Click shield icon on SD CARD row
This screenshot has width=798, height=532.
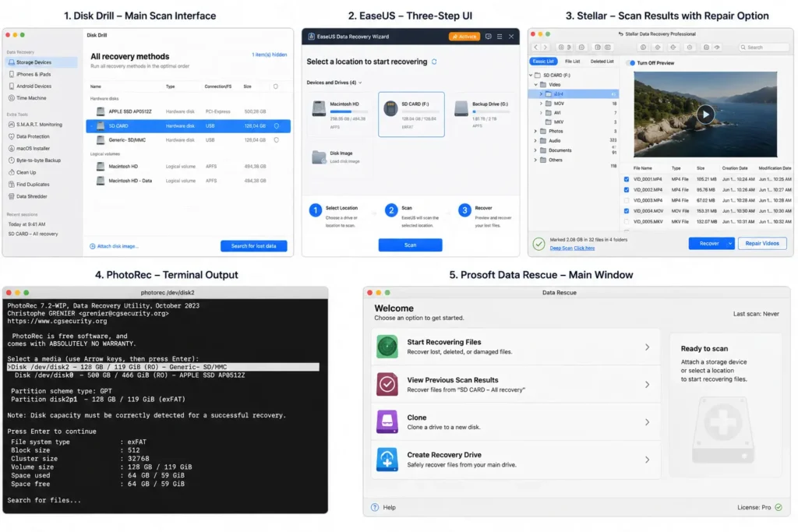(277, 125)
